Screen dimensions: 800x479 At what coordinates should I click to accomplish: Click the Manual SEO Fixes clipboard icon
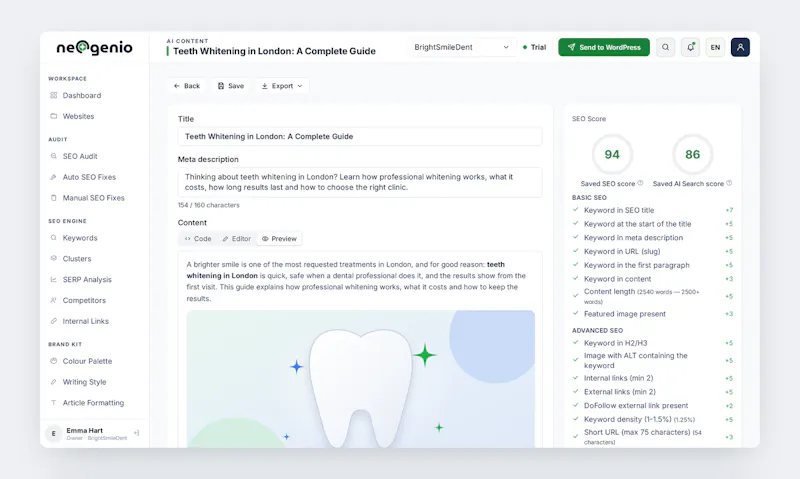pyautogui.click(x=54, y=198)
